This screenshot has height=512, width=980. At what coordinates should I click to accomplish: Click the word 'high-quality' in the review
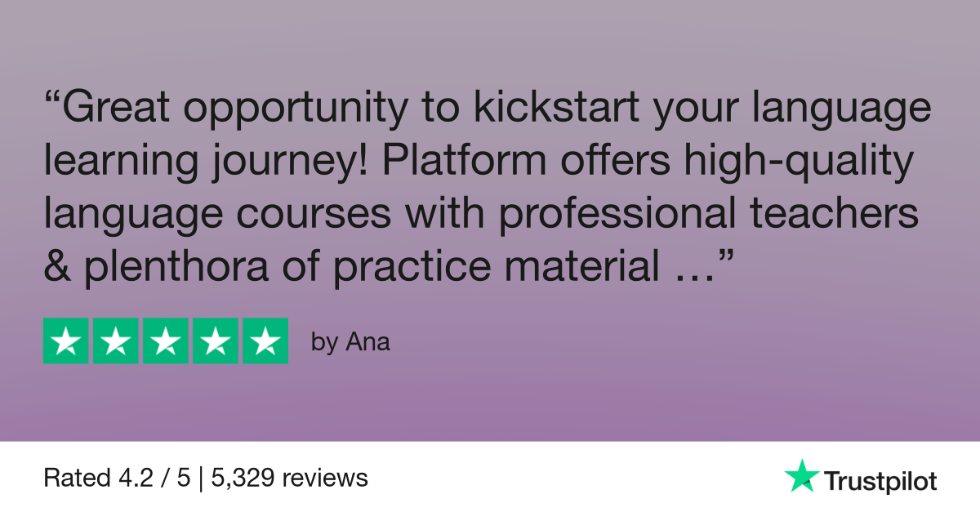(x=798, y=165)
